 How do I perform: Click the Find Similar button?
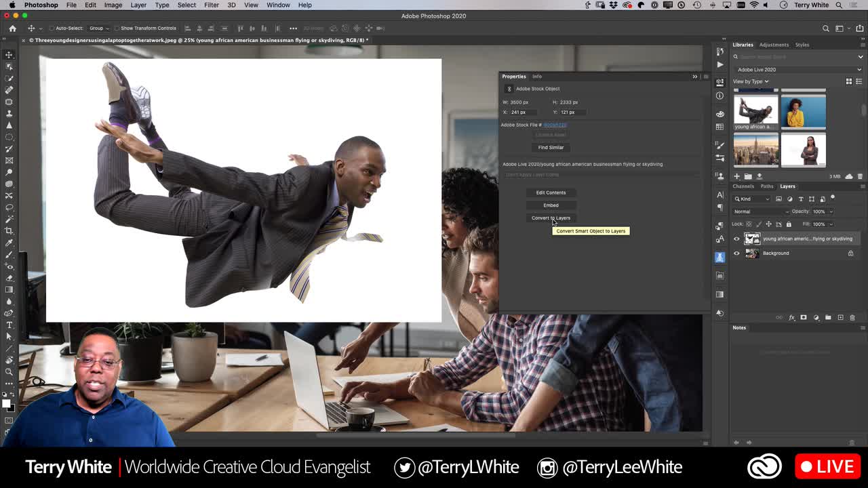(551, 147)
